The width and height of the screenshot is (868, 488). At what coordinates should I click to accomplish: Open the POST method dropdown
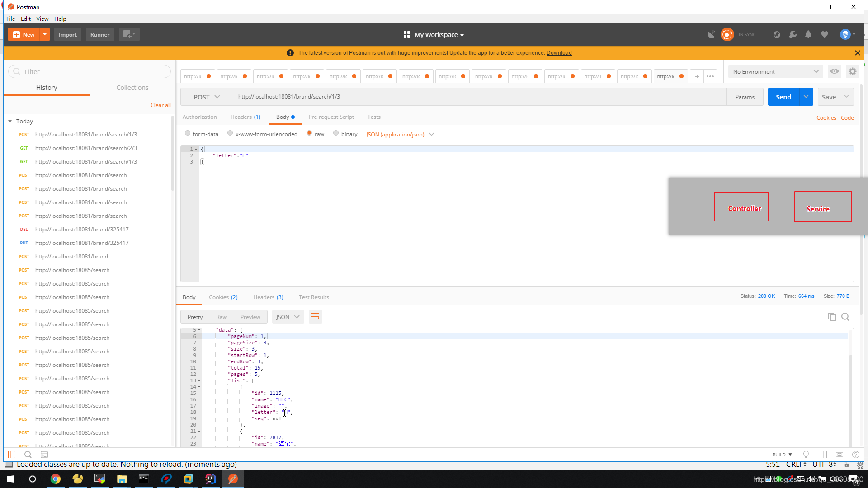coord(207,97)
